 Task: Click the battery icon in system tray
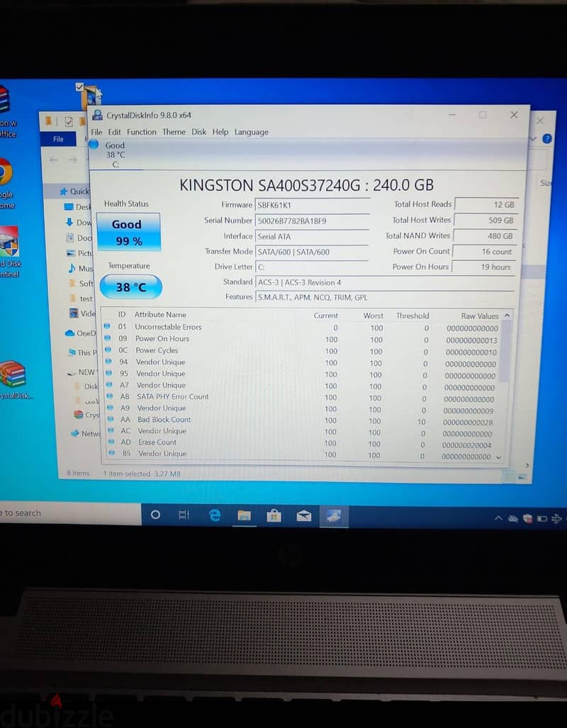(x=541, y=519)
